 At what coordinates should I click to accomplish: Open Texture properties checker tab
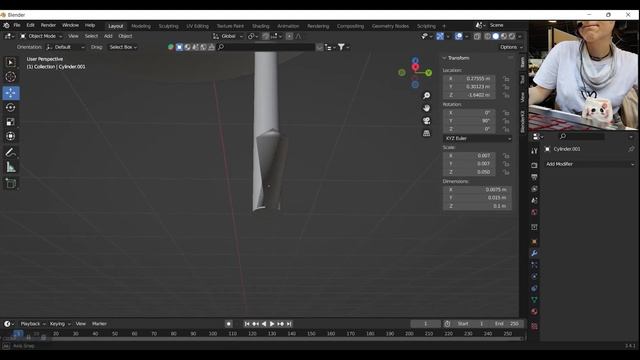(x=534, y=326)
